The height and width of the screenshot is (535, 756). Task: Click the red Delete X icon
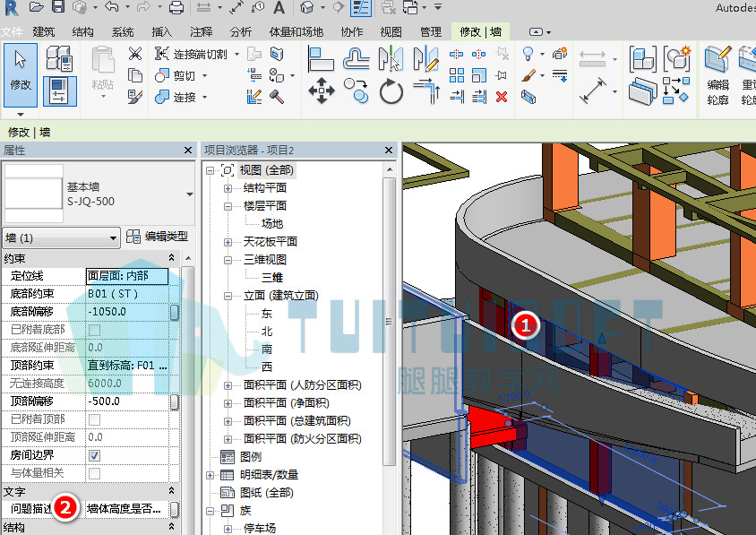(502, 97)
